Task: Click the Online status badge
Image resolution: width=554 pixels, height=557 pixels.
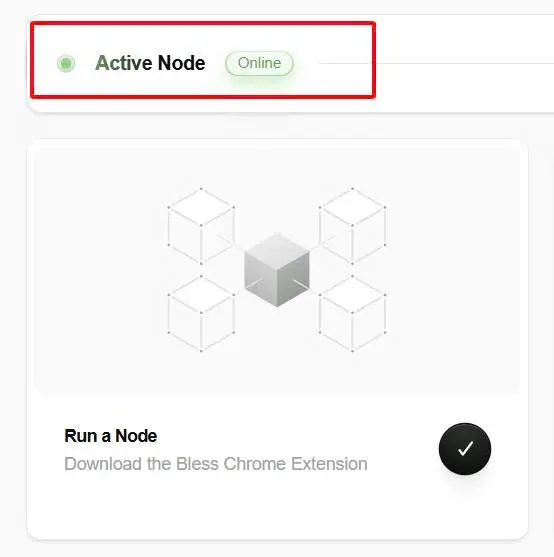Action: tap(259, 63)
